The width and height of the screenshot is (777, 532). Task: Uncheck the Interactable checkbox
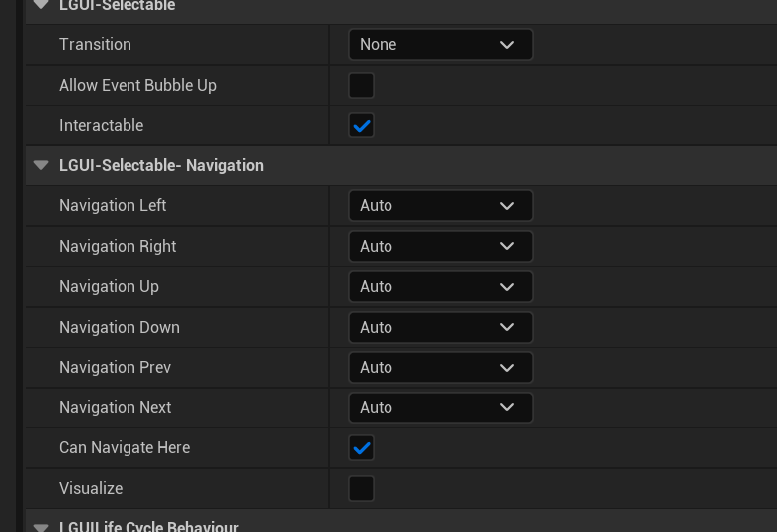361,126
